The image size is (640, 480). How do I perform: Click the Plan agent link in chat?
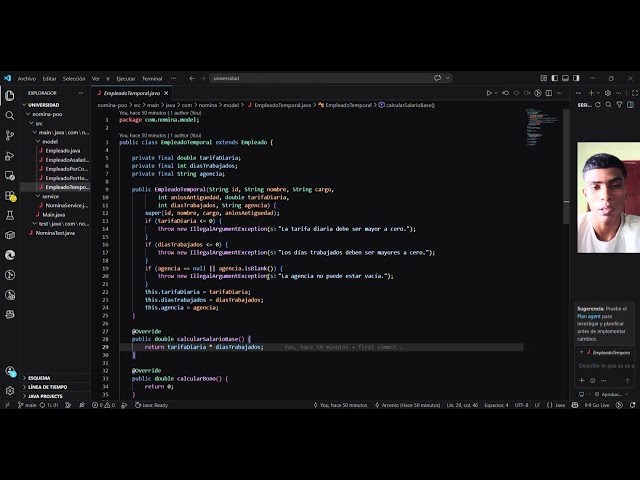(589, 316)
